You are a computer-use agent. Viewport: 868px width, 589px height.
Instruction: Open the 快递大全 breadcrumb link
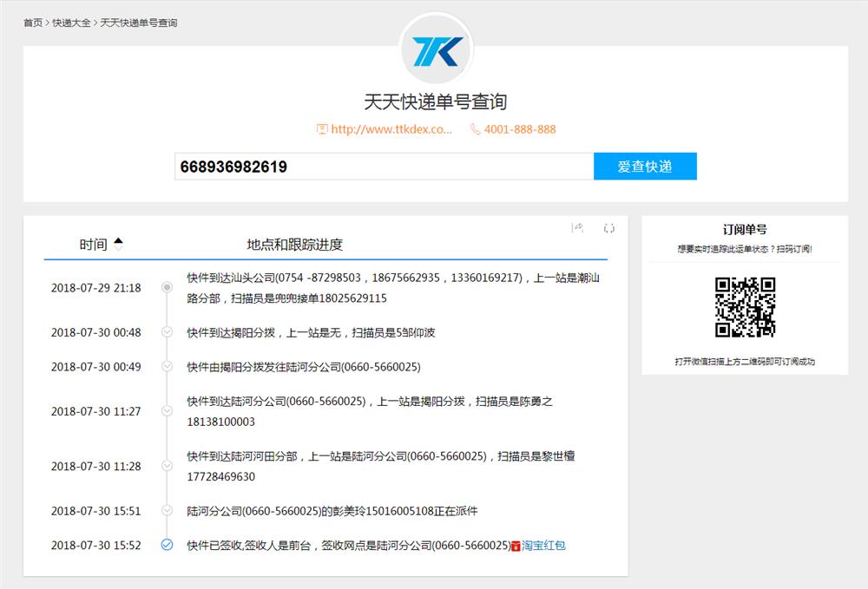71,23
